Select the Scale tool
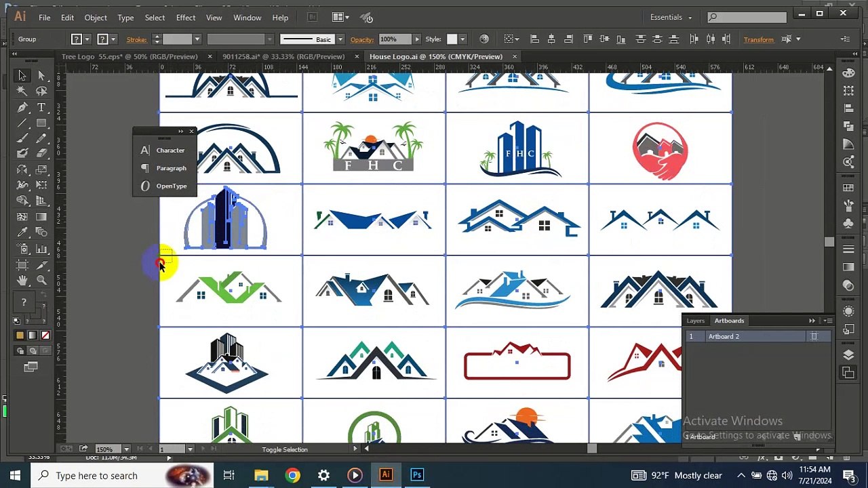 click(x=41, y=169)
